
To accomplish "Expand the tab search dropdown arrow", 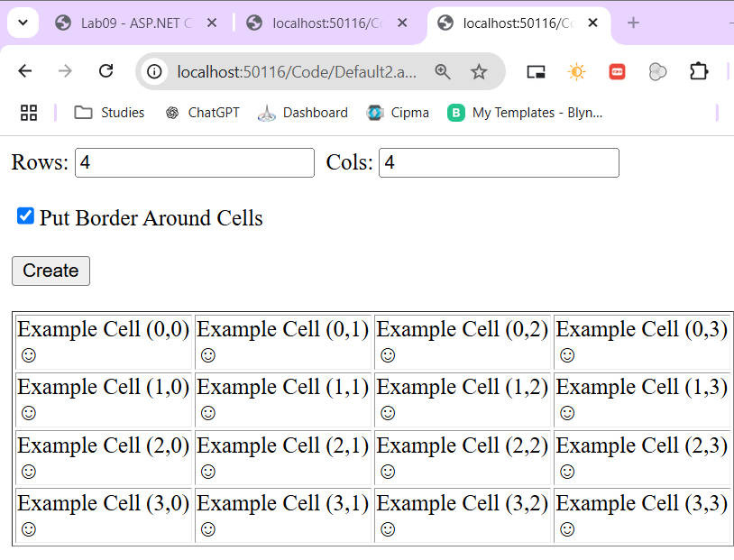I will 23,23.
